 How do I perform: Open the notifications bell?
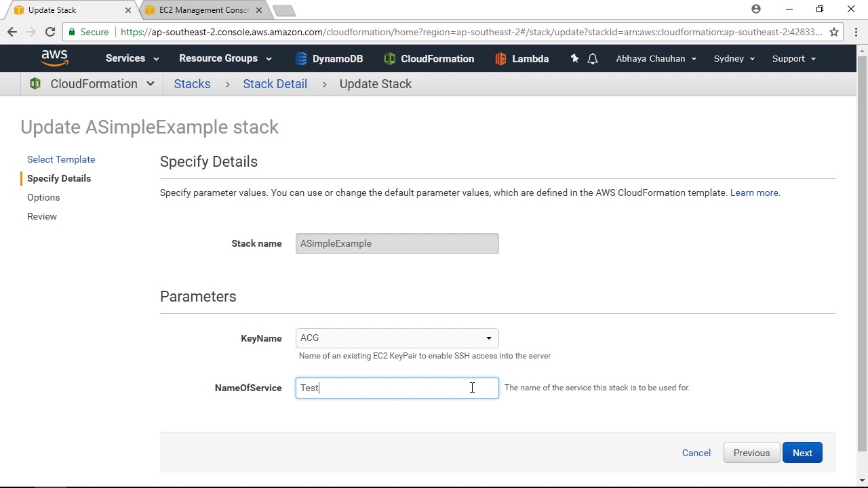tap(593, 59)
